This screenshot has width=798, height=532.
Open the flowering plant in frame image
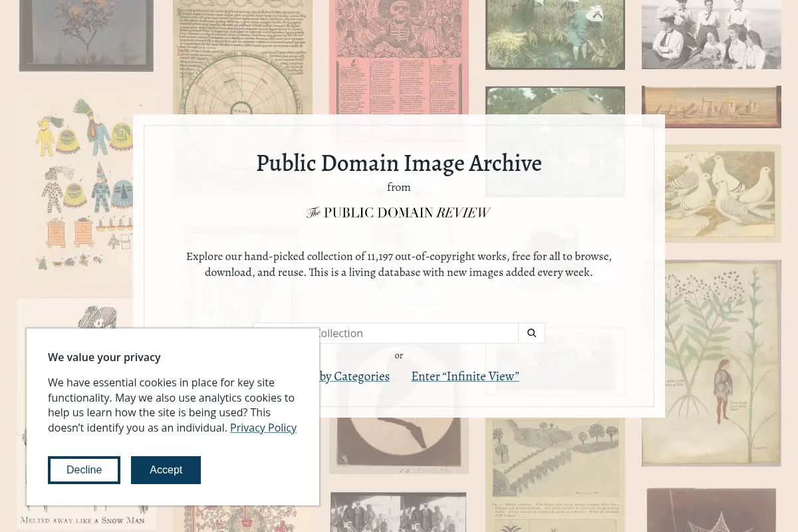[86, 36]
